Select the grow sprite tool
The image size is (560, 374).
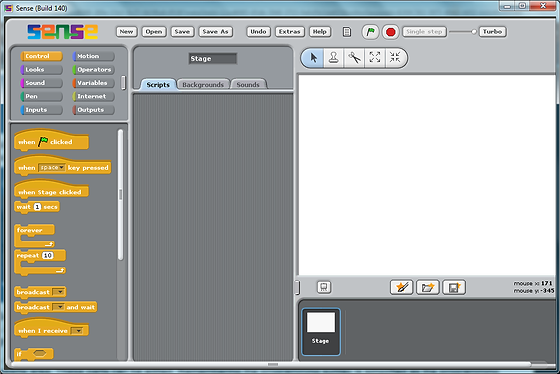coord(375,58)
